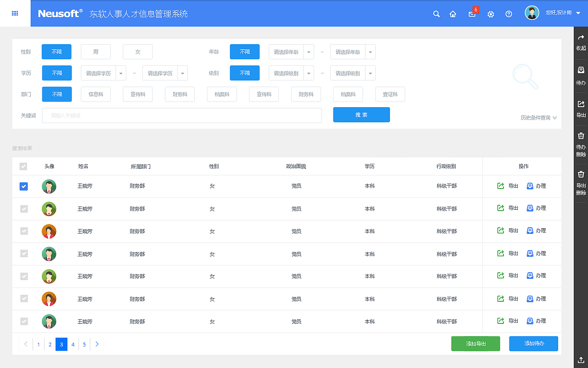Click the green 添加导出 button
Image resolution: width=588 pixels, height=368 pixels.
point(475,344)
